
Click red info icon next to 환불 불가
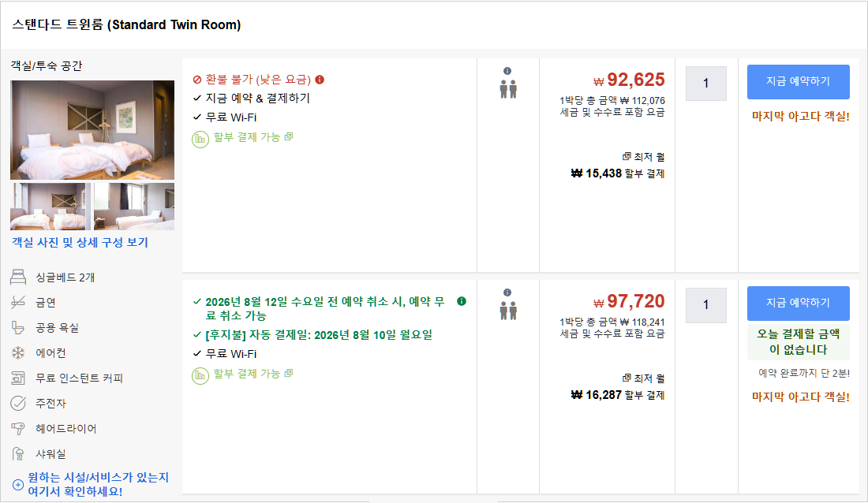pos(320,80)
